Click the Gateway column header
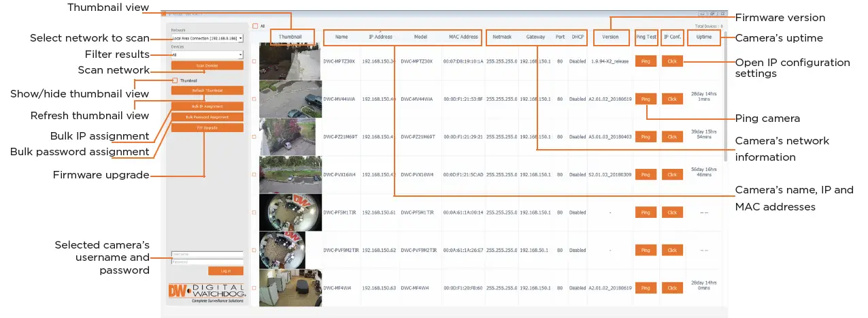 point(535,37)
